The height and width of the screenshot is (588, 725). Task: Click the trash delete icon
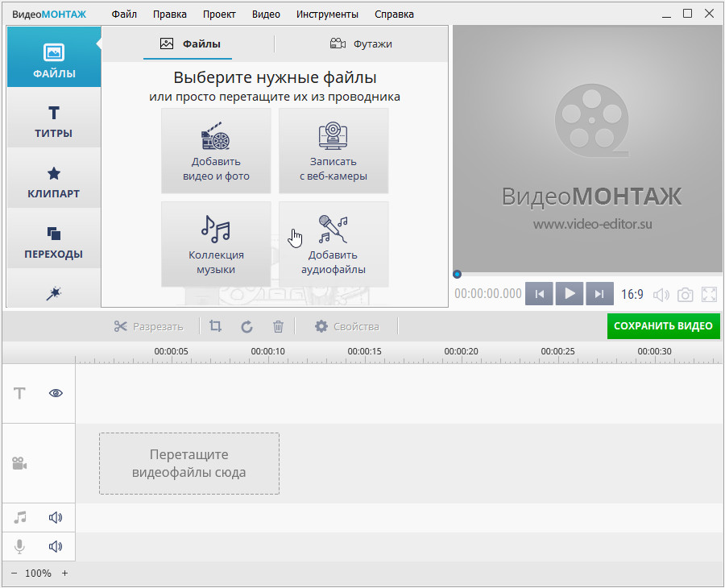[x=278, y=326]
